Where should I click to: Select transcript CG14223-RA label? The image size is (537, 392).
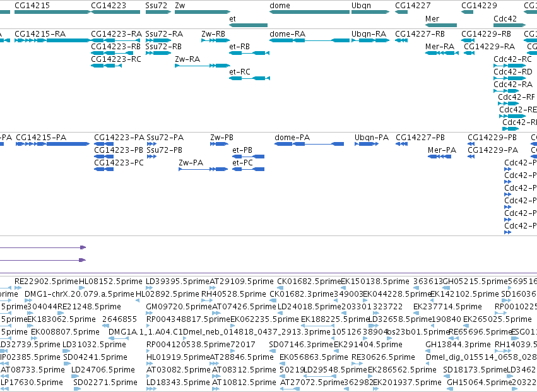coord(117,34)
